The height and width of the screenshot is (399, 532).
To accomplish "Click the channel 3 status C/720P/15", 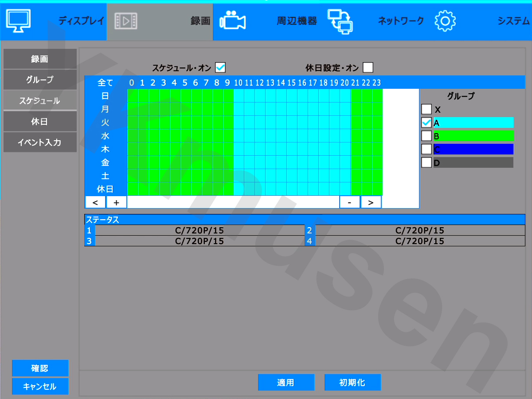I will [x=199, y=241].
